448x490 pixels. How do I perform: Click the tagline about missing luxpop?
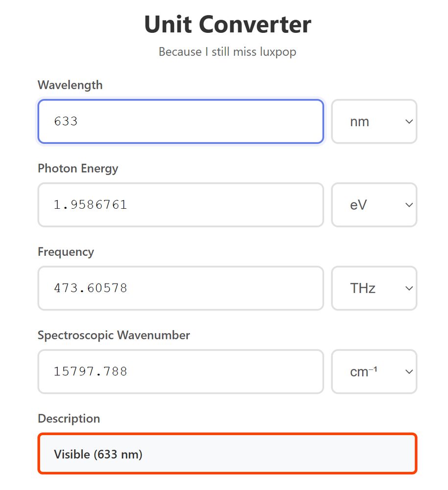(227, 51)
